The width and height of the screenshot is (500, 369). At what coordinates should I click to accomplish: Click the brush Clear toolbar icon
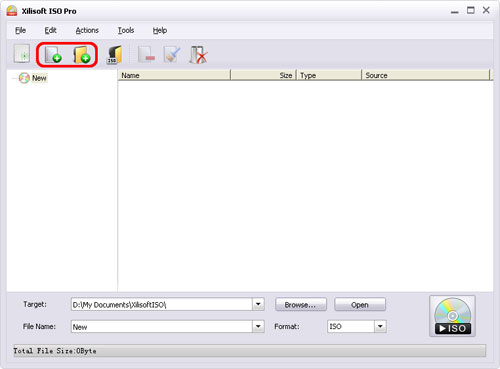pyautogui.click(x=172, y=54)
